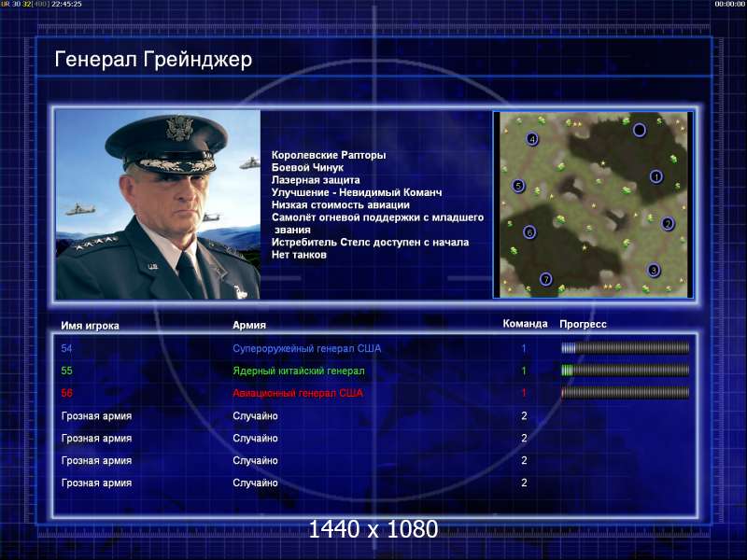Click the "Армия" column header
This screenshot has width=747, height=560.
[x=249, y=325]
